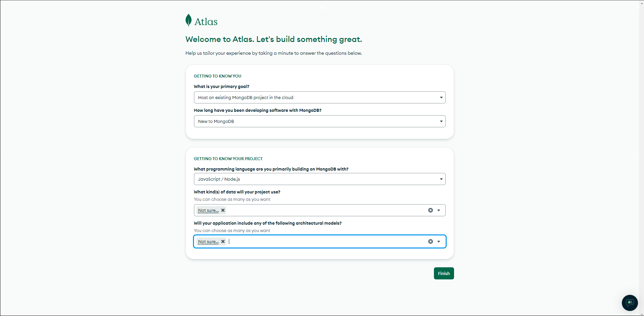644x316 pixels.
Task: Clear all architectural models selections
Action: click(430, 241)
